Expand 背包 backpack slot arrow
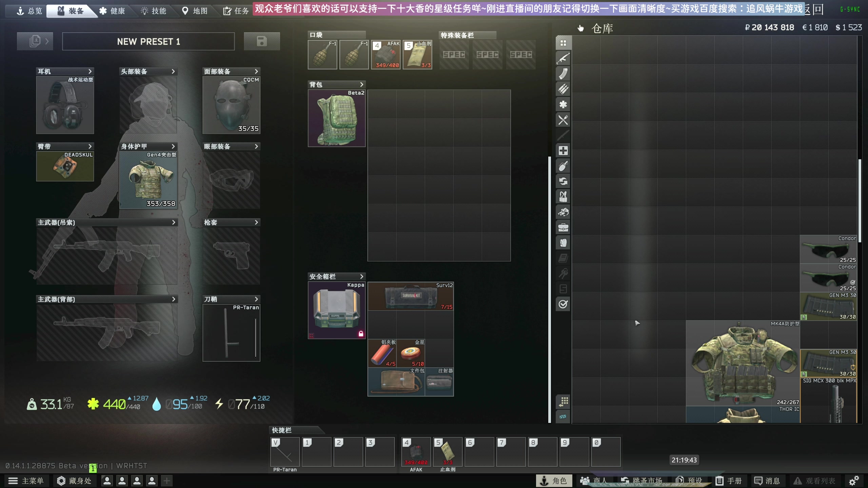 361,84
